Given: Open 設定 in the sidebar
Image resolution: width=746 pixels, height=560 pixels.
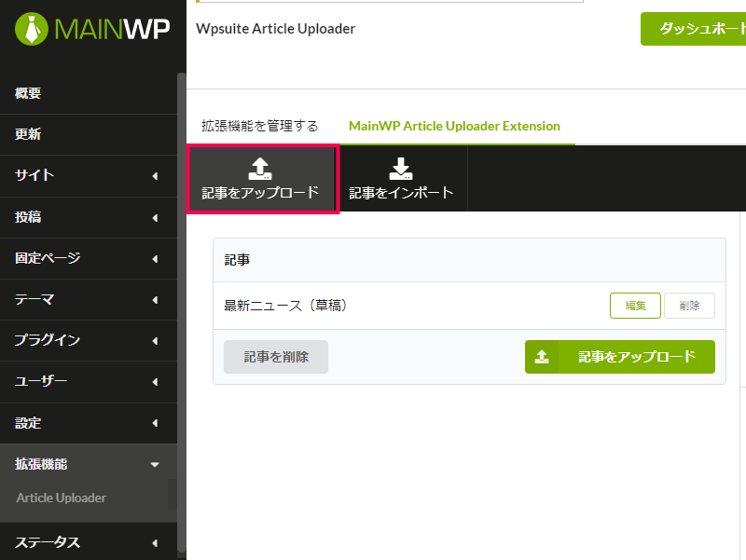Looking at the screenshot, I should click(89, 423).
